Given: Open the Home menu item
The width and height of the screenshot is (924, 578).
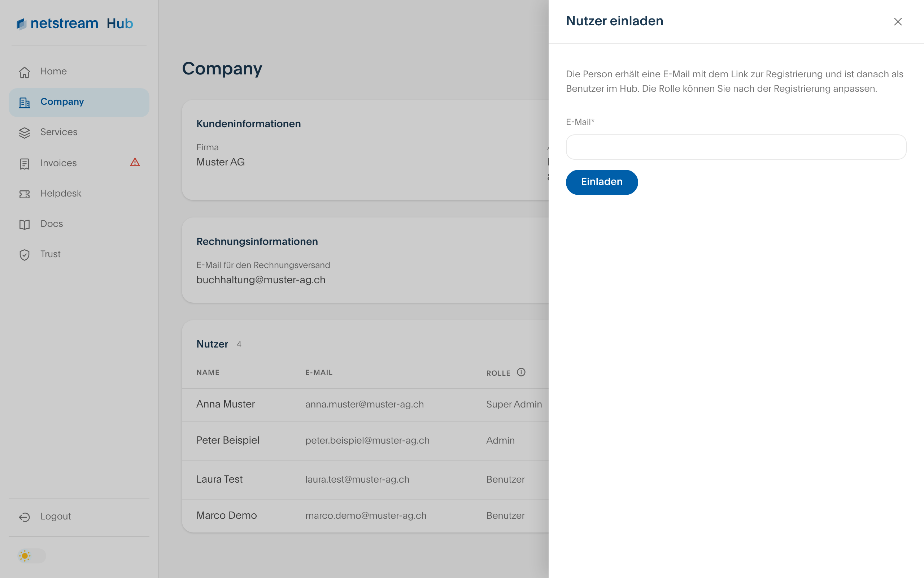Looking at the screenshot, I should [79, 72].
